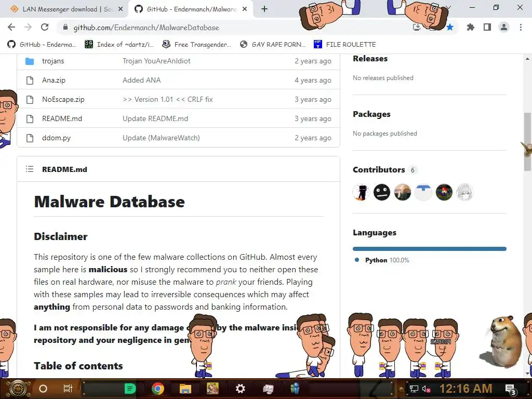The height and width of the screenshot is (399, 532).
Task: Open the Ana.zip file
Action: (54, 80)
